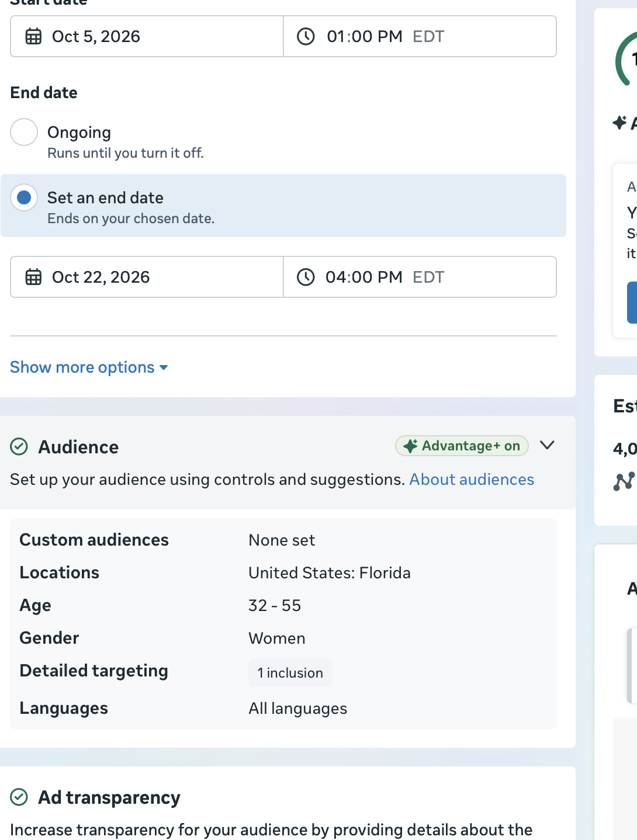Edit the start date Oct 5, 2026 field
Screen dimensions: 637x840
(147, 36)
